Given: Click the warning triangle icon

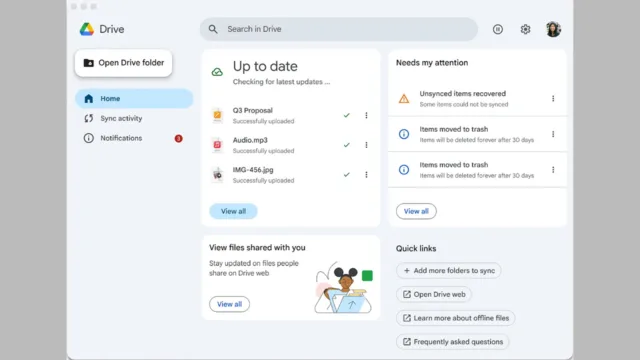Looking at the screenshot, I should point(404,98).
